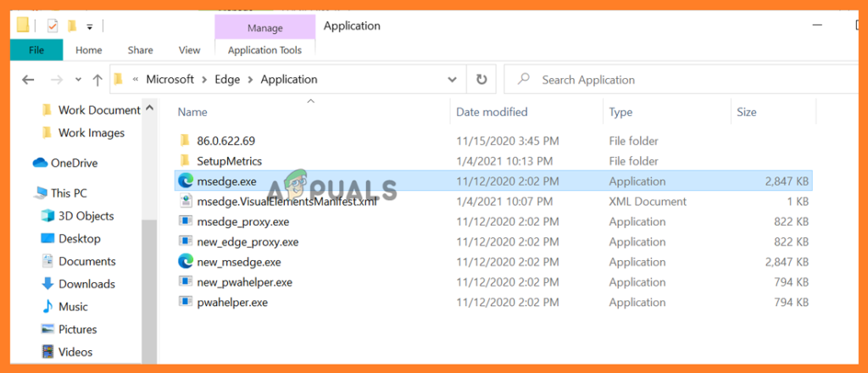
Task: Refresh the Application folder view
Action: (481, 80)
